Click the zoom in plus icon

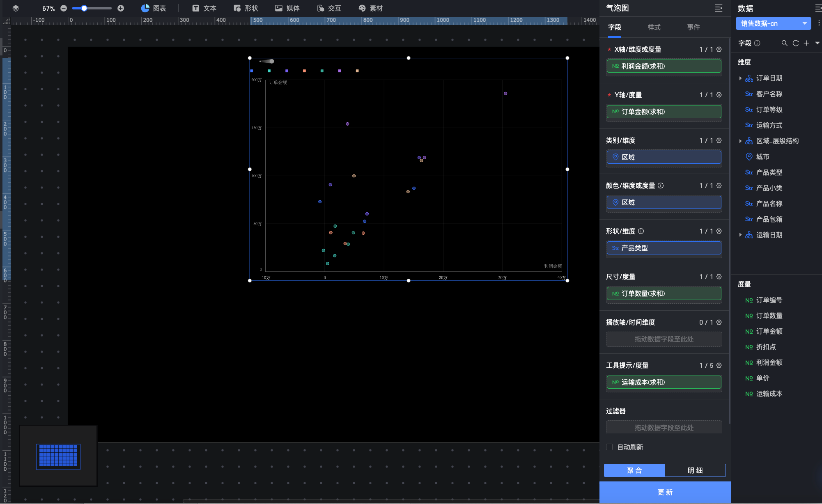coord(121,8)
